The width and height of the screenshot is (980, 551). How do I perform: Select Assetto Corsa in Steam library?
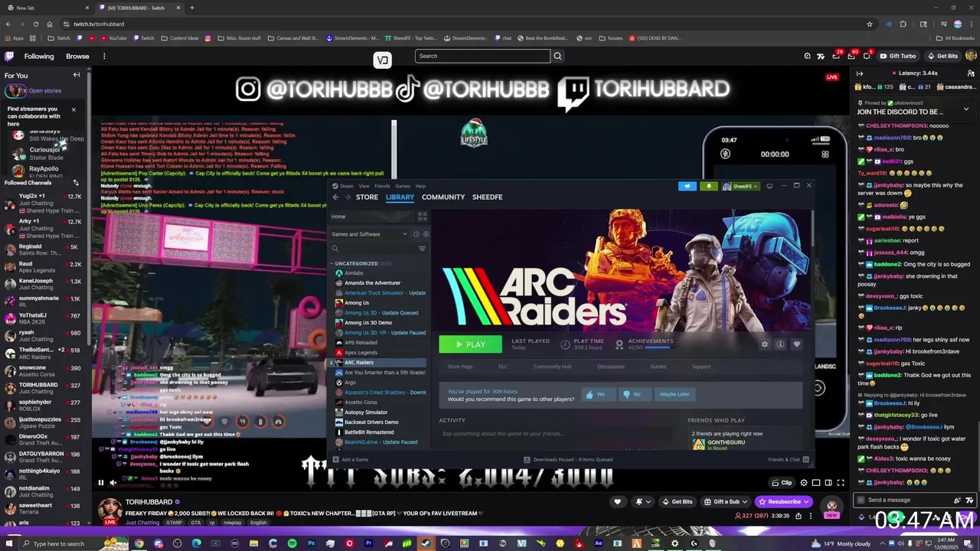point(361,402)
